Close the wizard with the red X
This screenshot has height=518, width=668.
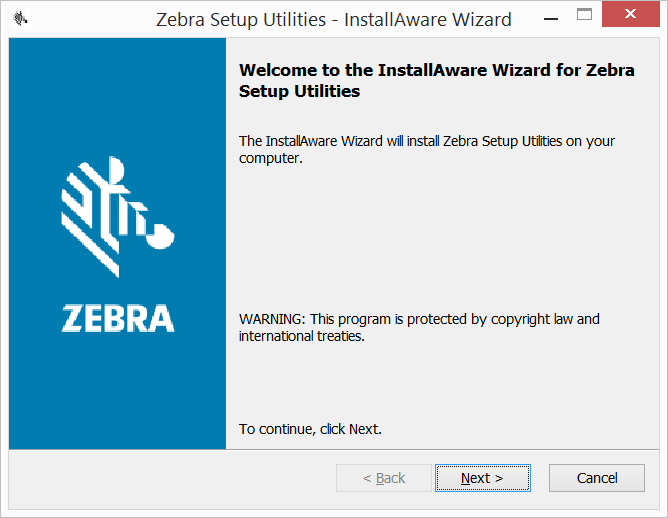coord(631,14)
